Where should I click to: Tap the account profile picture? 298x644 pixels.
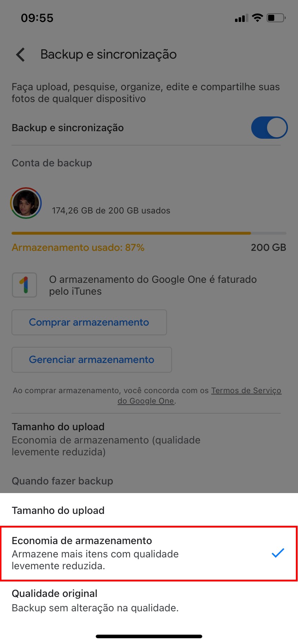point(26,203)
